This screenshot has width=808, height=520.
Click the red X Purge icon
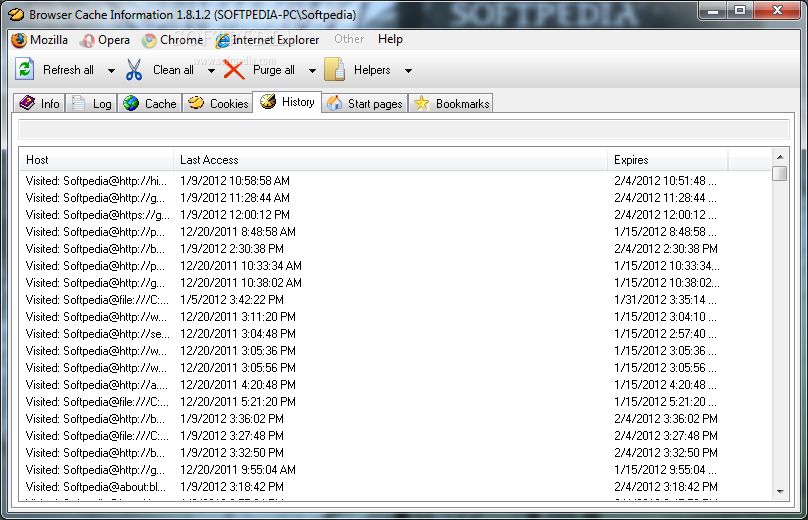(234, 70)
